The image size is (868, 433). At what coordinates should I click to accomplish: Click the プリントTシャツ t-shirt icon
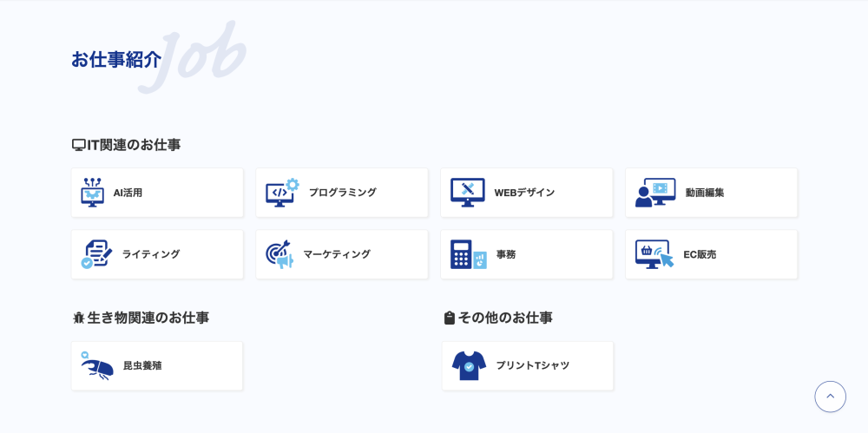(469, 366)
